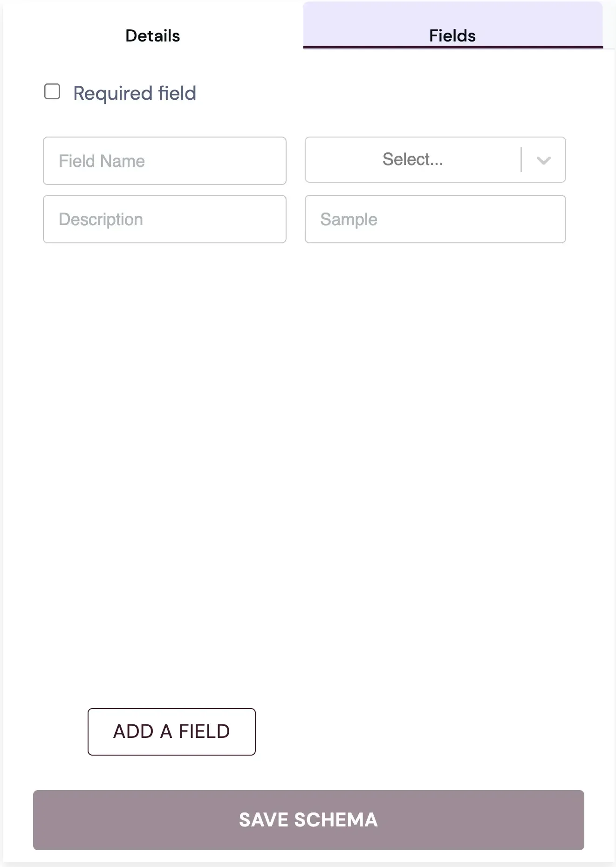Select the Description text box
Viewport: 616px width, 867px height.
coord(164,219)
